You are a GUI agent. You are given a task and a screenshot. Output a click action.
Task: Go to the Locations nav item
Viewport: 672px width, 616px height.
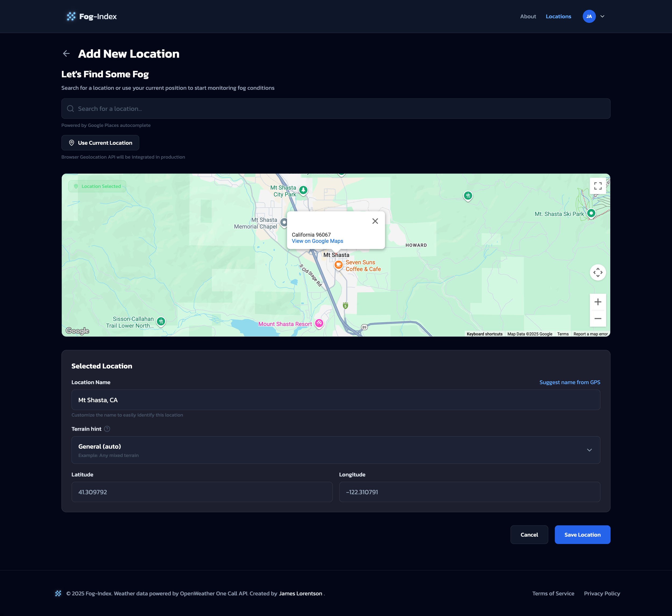point(558,16)
